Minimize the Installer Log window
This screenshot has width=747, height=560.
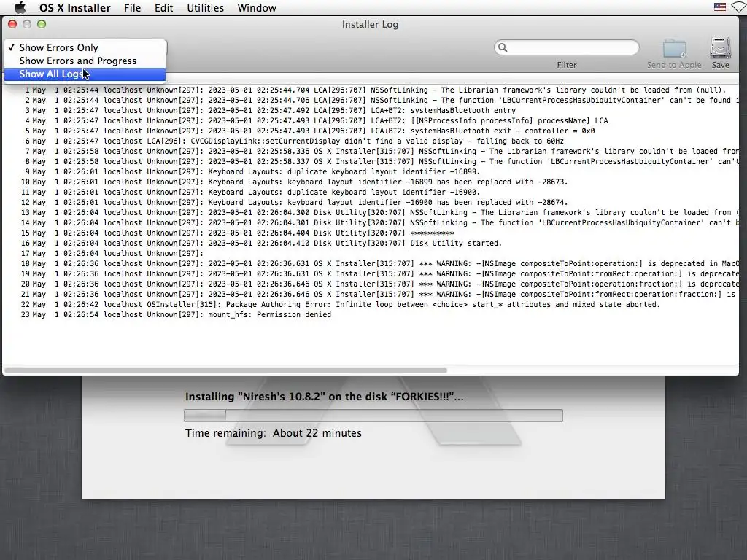pos(27,24)
